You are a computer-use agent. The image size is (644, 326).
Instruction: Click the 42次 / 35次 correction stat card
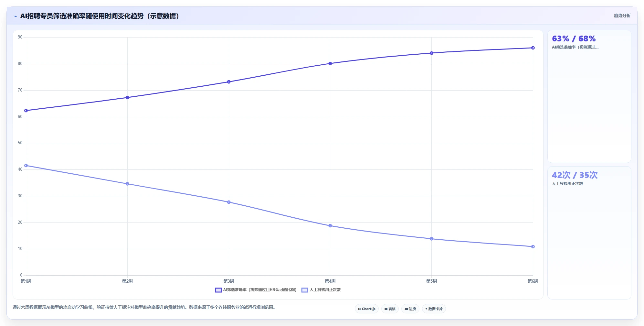589,233
